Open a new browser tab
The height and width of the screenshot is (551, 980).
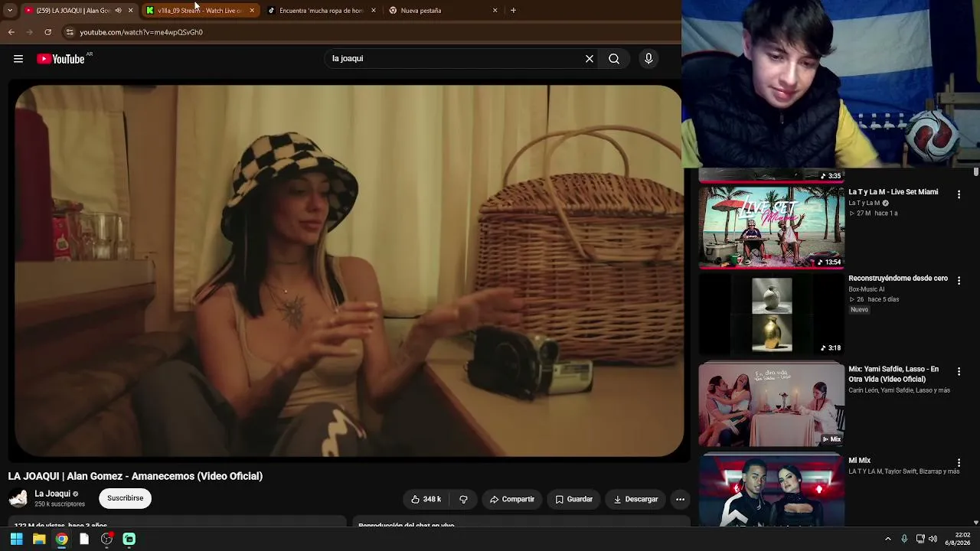[x=513, y=11]
